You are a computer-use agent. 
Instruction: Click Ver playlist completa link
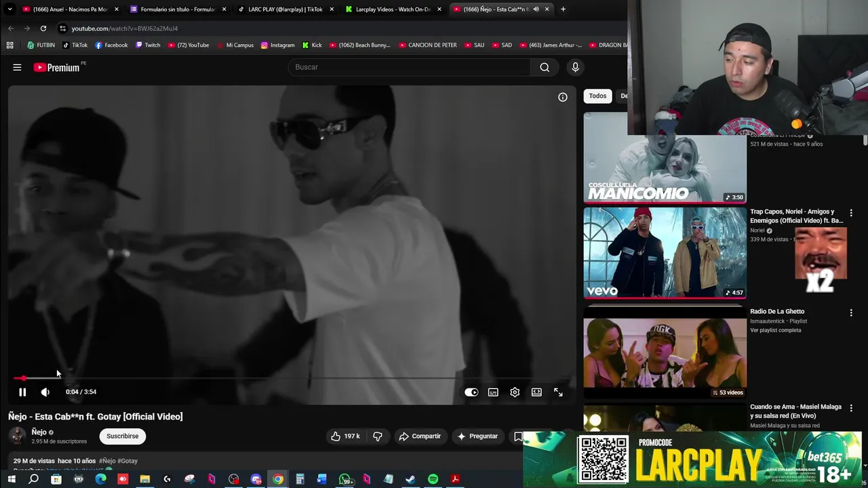(x=775, y=330)
